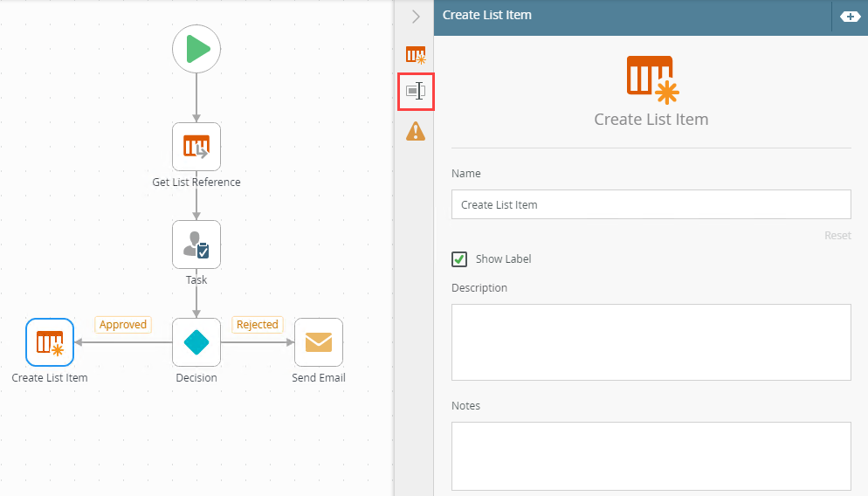The height and width of the screenshot is (496, 868).
Task: Collapse the configuration panel with chevron
Action: click(416, 17)
